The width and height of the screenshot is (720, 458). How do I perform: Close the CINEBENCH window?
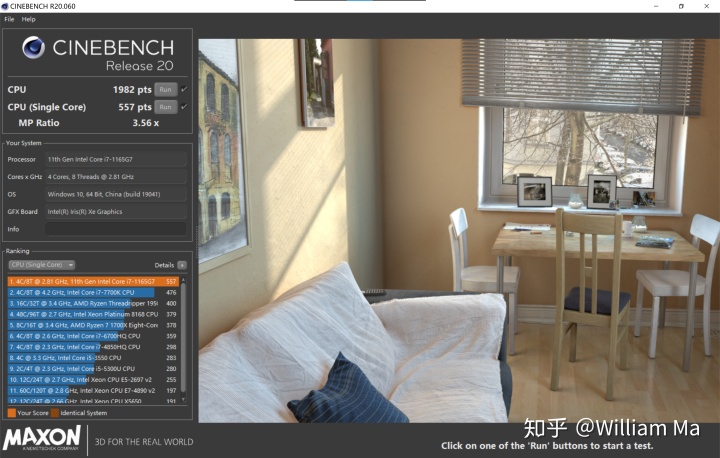click(707, 6)
